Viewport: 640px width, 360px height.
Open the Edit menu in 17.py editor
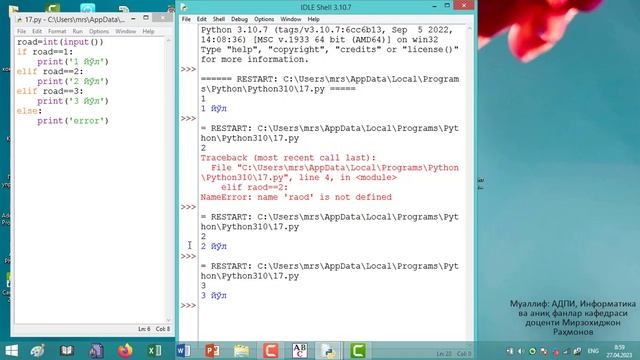tap(37, 31)
